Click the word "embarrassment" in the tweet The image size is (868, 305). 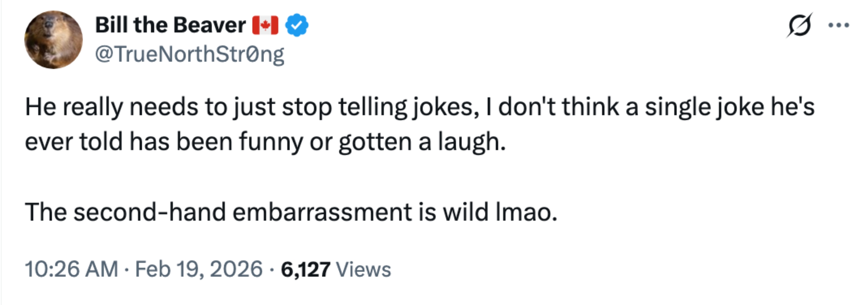(x=322, y=212)
